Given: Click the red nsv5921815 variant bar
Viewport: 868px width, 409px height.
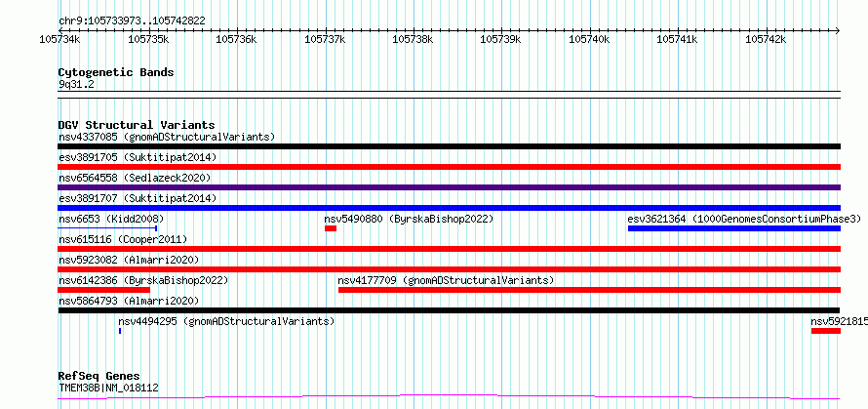Looking at the screenshot, I should [826, 331].
